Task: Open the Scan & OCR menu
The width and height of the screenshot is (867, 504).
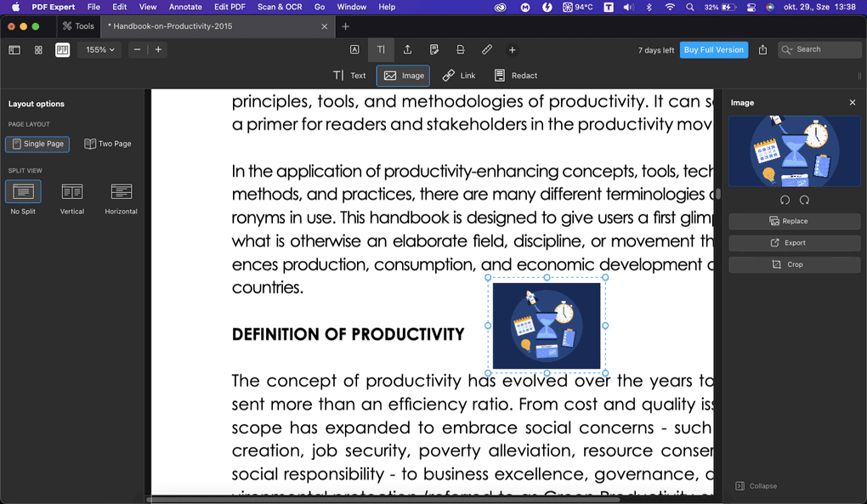Action: (280, 7)
